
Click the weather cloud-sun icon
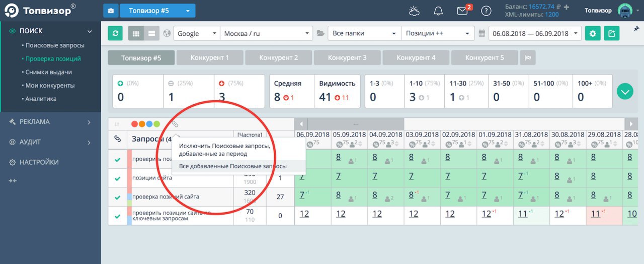point(415,11)
